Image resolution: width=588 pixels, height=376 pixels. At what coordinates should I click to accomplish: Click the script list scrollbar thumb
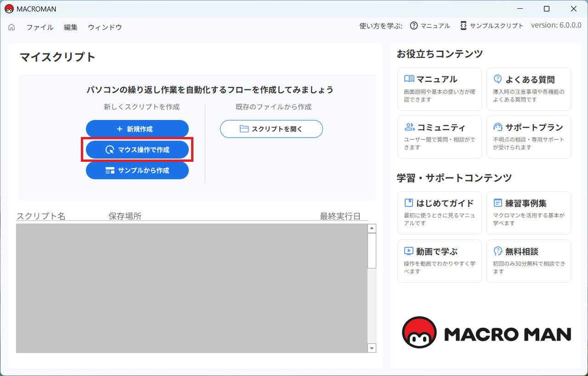[372, 251]
